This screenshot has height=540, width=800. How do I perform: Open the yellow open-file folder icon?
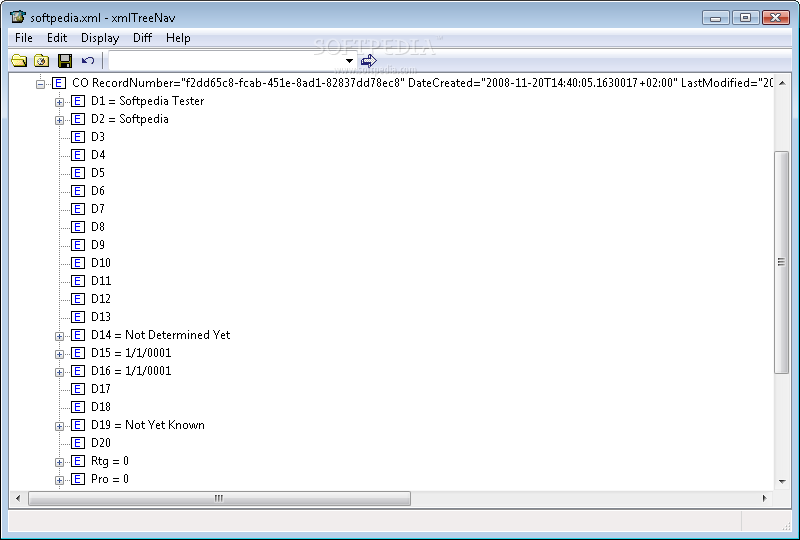[19, 61]
